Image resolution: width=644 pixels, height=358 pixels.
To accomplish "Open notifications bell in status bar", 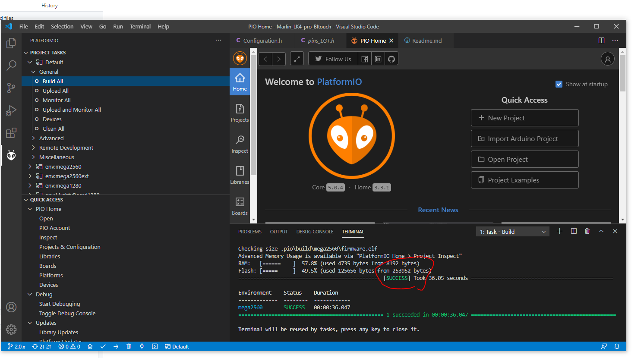I will (617, 346).
